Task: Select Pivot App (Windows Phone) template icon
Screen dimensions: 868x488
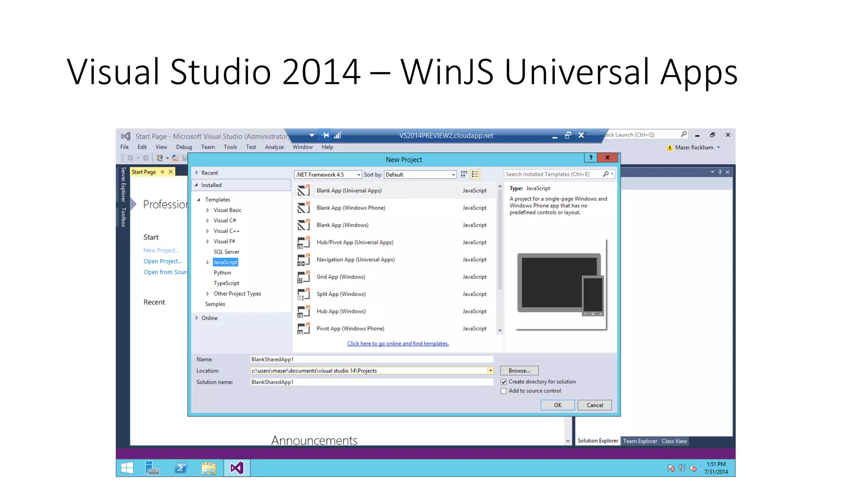Action: click(303, 329)
